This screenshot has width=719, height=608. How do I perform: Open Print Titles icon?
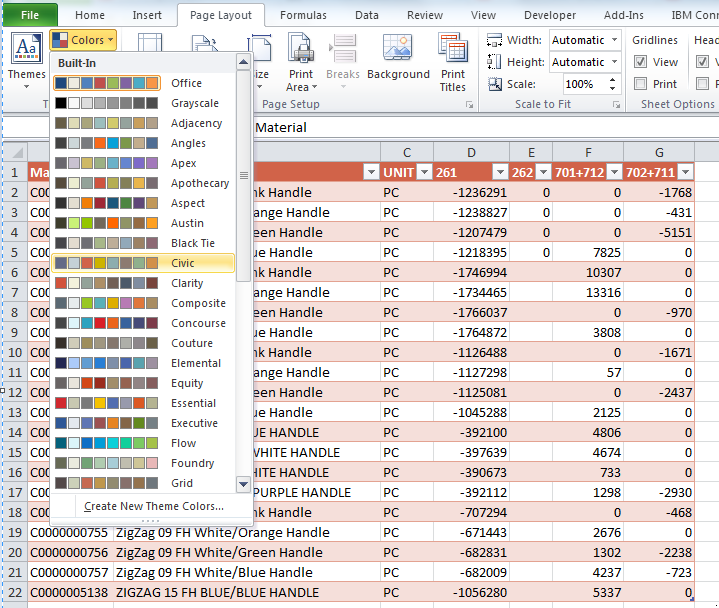pyautogui.click(x=453, y=48)
